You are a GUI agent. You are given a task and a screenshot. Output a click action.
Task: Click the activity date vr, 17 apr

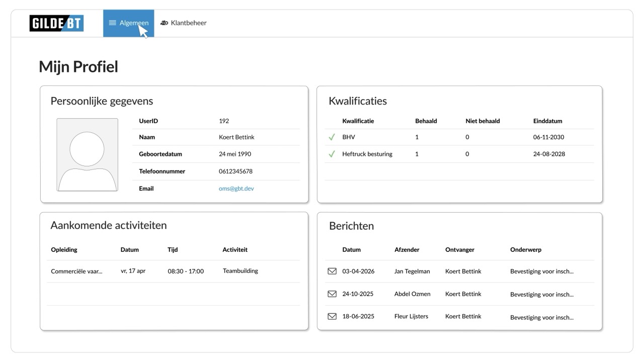click(133, 271)
